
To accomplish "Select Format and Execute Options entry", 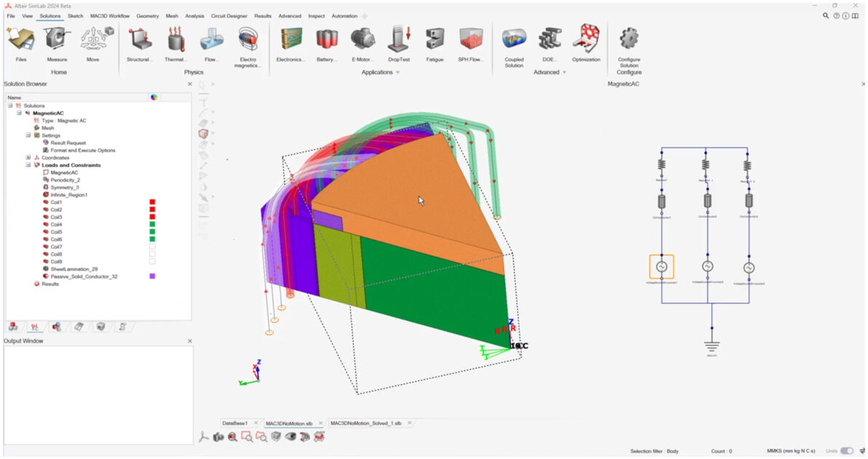I will [x=82, y=150].
